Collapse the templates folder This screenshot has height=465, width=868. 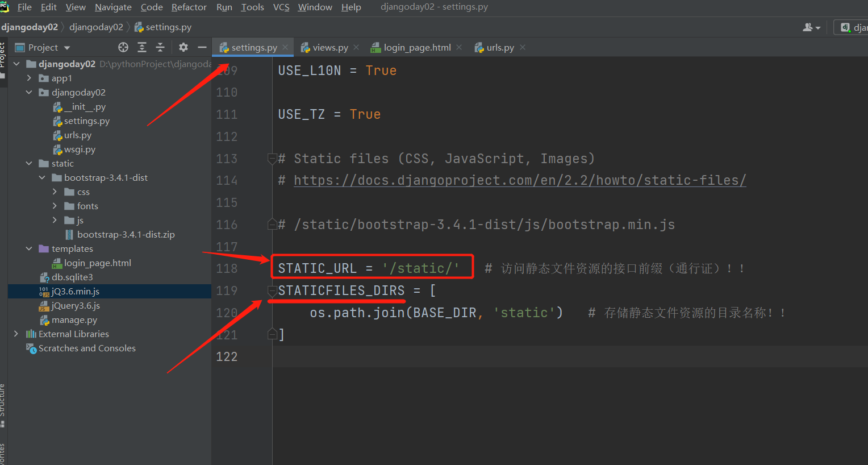pos(29,249)
